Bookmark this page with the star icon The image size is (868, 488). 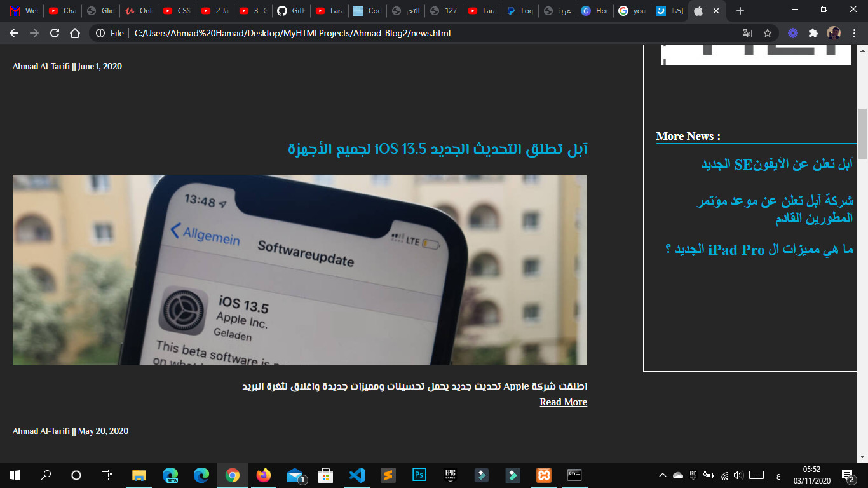point(767,33)
